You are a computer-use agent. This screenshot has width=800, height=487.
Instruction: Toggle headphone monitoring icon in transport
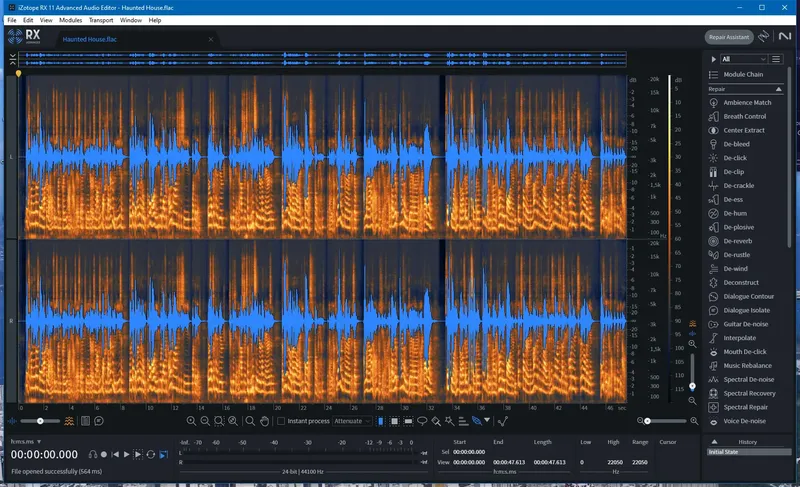coord(91,454)
